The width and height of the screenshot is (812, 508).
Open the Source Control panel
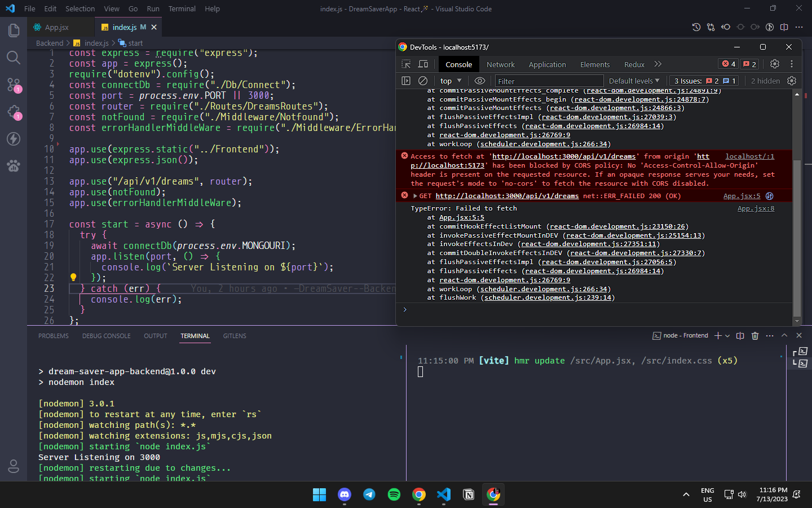click(x=14, y=85)
